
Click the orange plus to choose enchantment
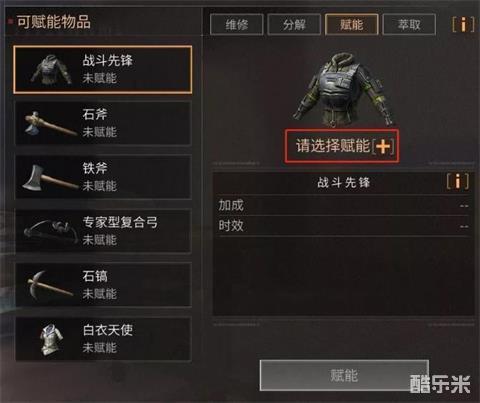pyautogui.click(x=383, y=146)
